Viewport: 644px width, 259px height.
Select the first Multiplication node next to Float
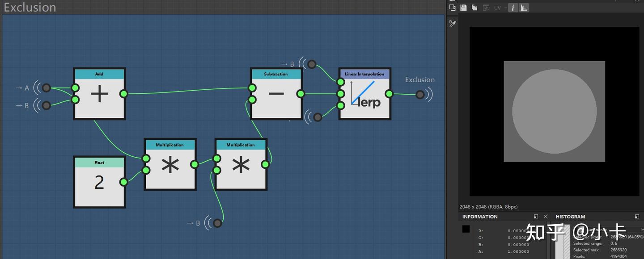pyautogui.click(x=170, y=164)
